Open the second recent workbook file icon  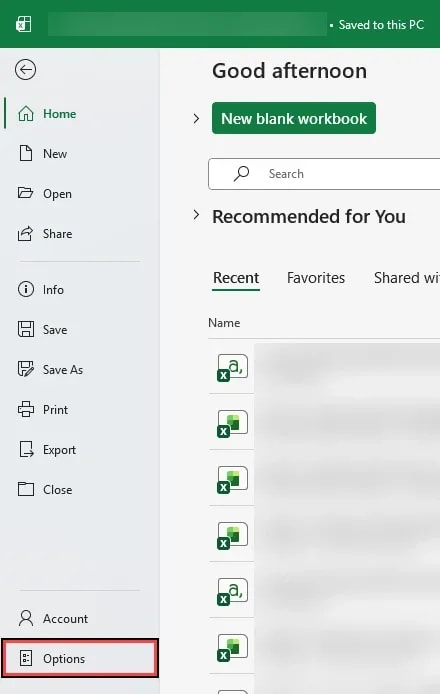tap(232, 424)
